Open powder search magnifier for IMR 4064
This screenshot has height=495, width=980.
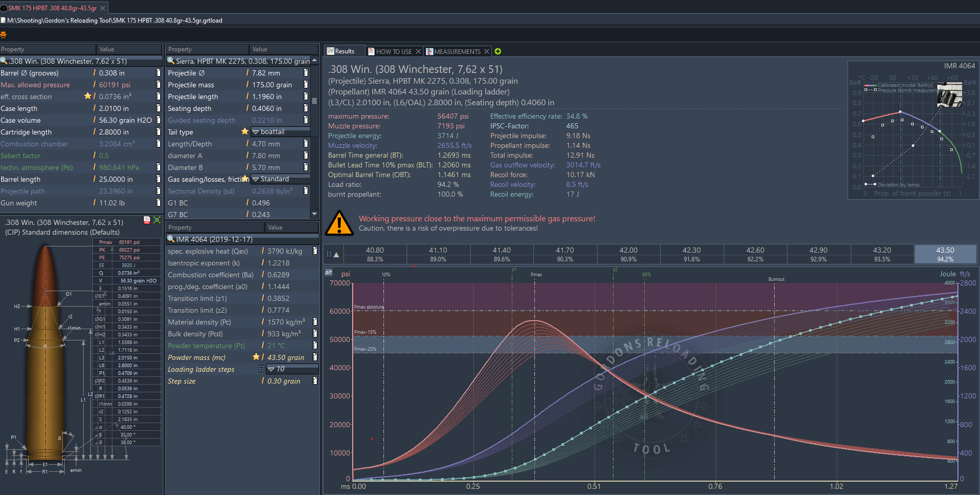tap(171, 239)
